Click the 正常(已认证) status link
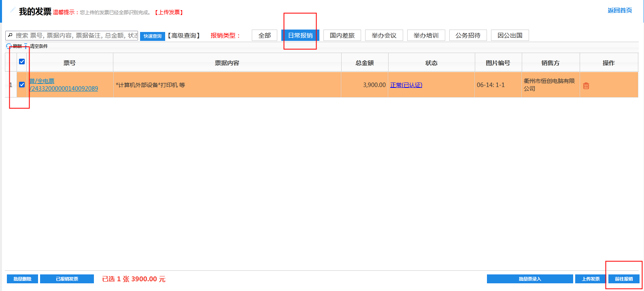The image size is (644, 291). (x=406, y=85)
